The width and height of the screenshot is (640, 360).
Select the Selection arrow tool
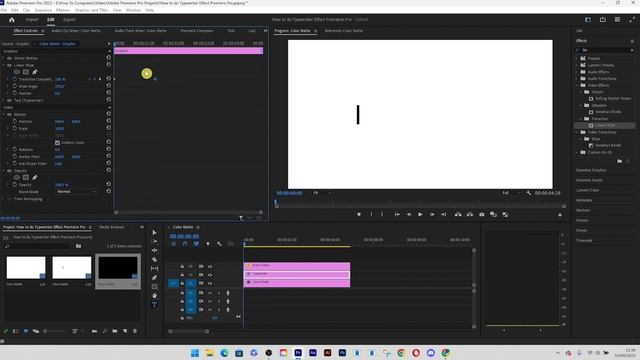pyautogui.click(x=154, y=232)
